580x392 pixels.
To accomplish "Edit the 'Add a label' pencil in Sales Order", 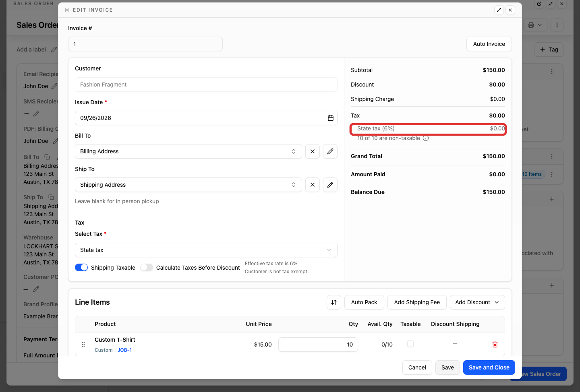I will pyautogui.click(x=54, y=50).
